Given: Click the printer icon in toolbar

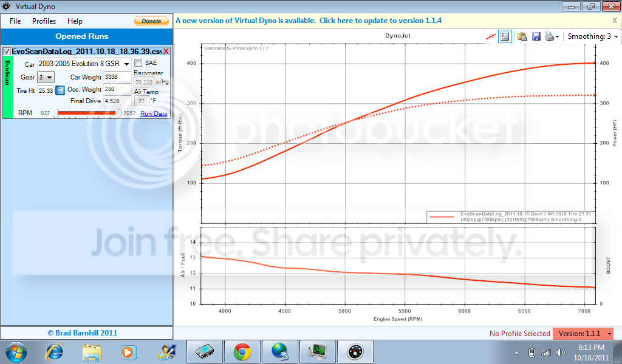Looking at the screenshot, I should (550, 36).
